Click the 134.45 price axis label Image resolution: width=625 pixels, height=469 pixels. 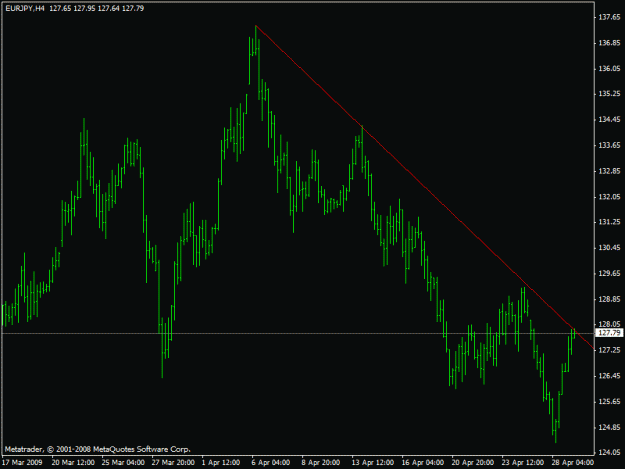click(x=609, y=120)
